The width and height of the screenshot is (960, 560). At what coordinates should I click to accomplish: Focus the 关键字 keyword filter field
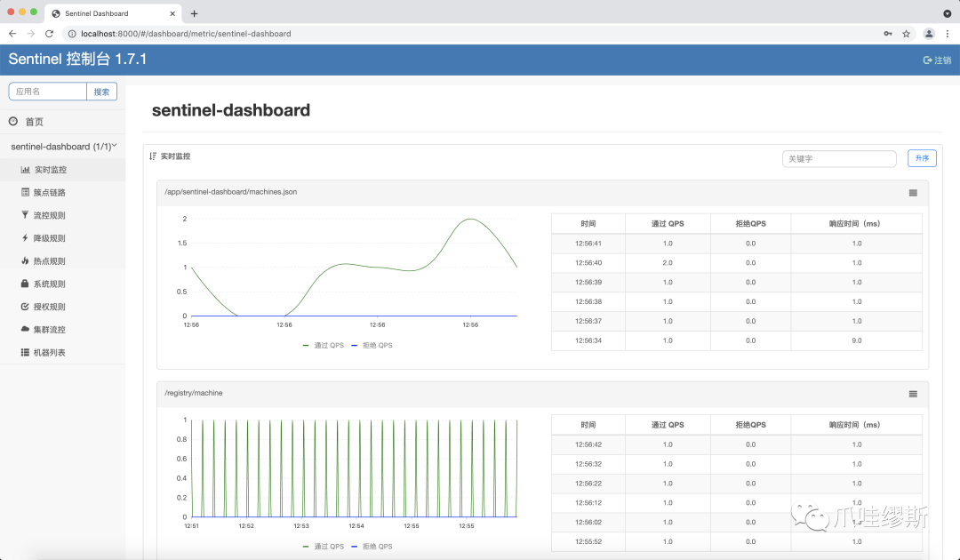839,158
